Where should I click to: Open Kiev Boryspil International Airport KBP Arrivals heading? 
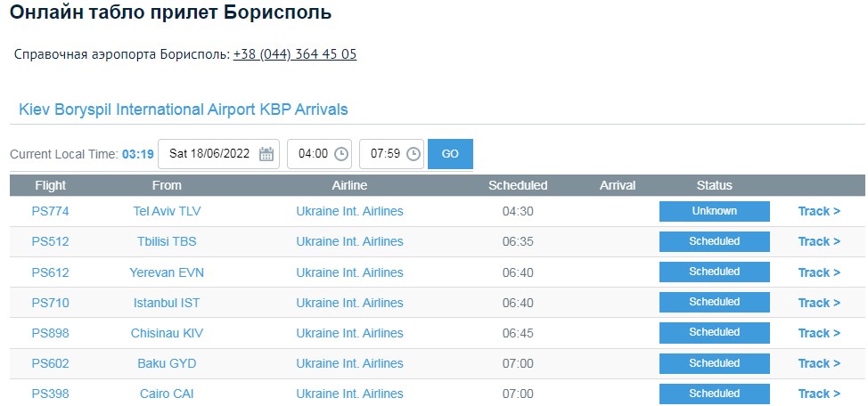(x=184, y=110)
